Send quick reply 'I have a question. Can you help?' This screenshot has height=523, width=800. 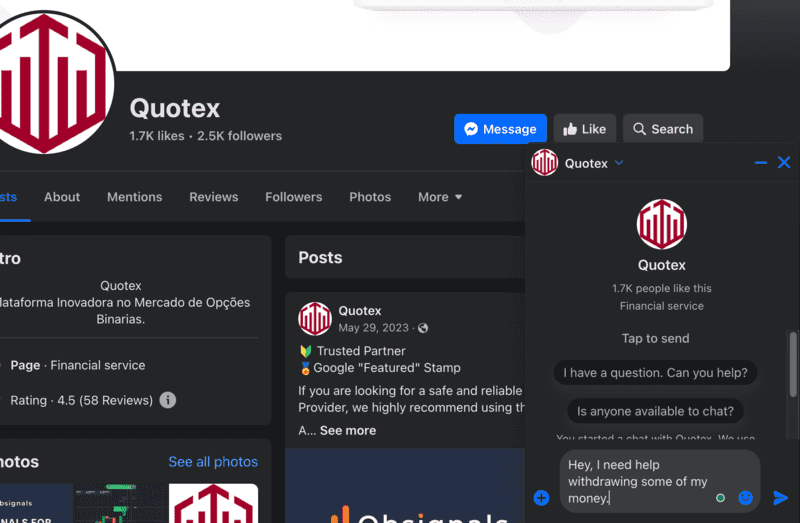[655, 373]
